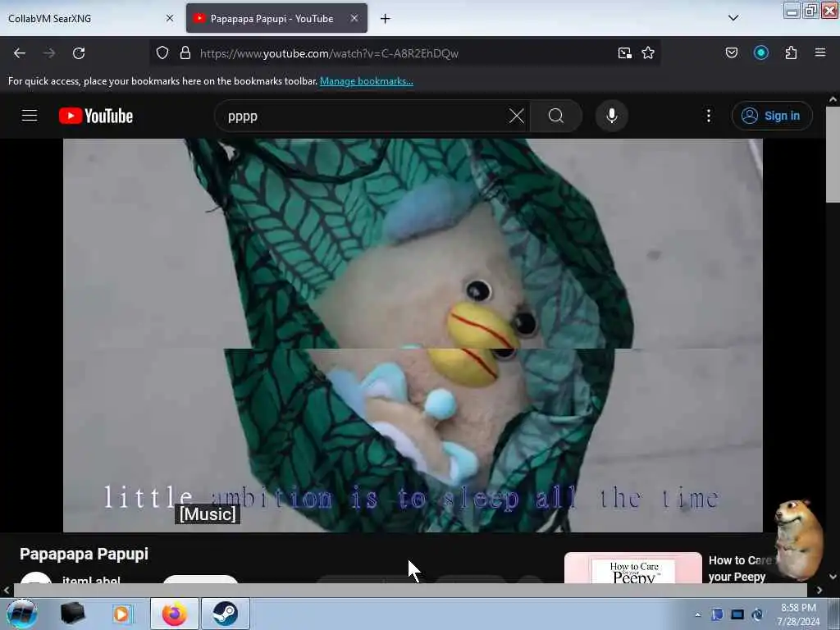Show hidden system tray icons
The width and height of the screenshot is (840, 630).
click(x=697, y=614)
